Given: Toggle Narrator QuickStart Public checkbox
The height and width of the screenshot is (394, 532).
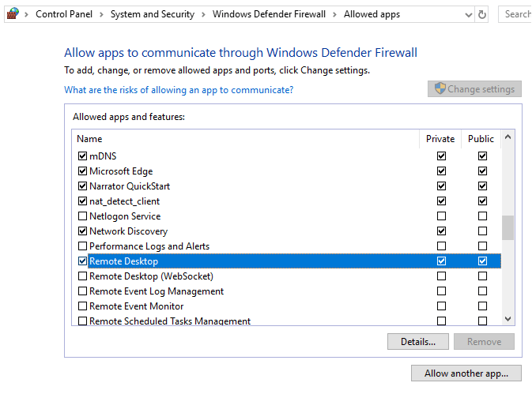Looking at the screenshot, I should tap(482, 186).
